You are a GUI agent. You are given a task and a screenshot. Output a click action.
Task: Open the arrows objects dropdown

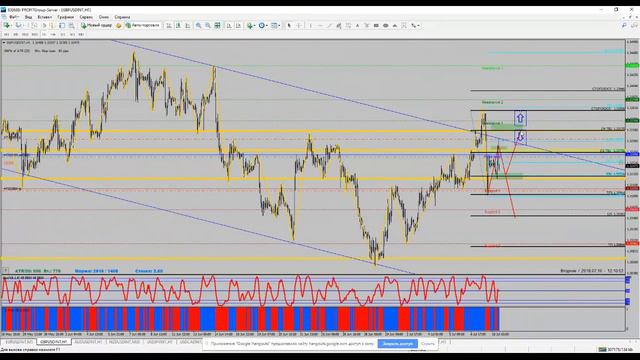click(x=415, y=25)
